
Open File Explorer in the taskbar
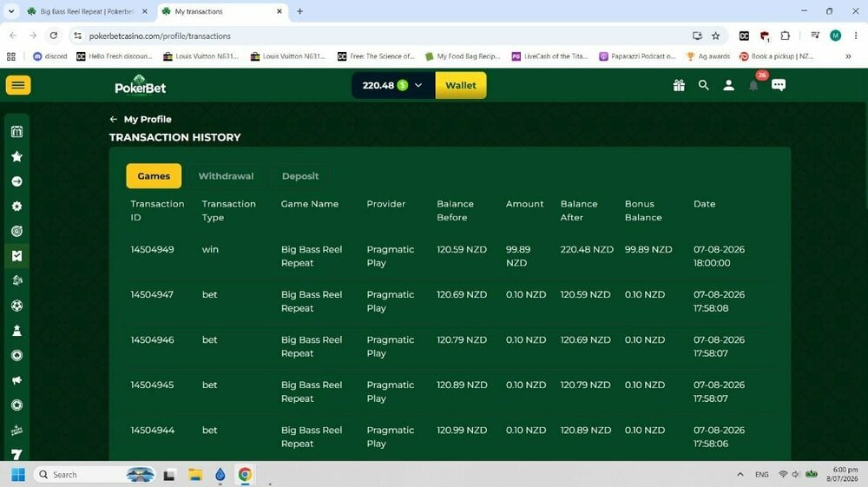pos(194,475)
